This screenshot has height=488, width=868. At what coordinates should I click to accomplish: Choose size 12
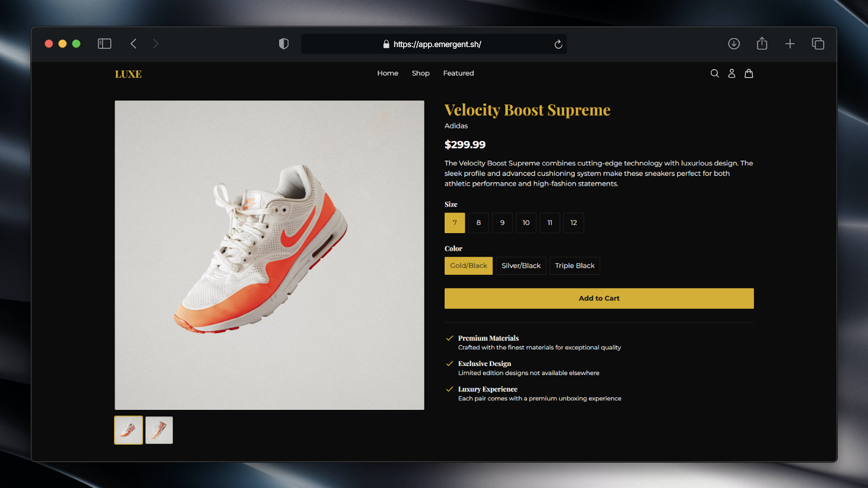click(574, 223)
